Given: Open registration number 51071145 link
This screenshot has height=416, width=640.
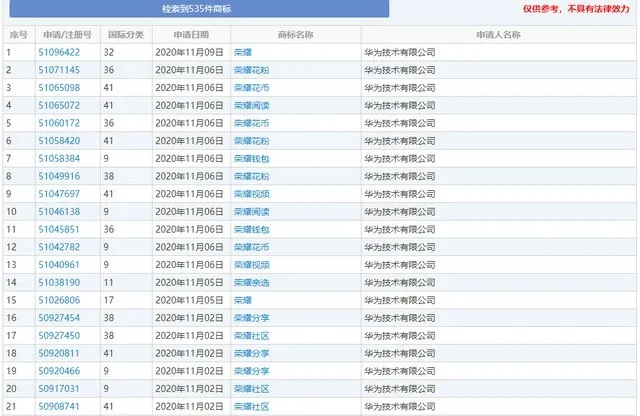Looking at the screenshot, I should (x=58, y=70).
